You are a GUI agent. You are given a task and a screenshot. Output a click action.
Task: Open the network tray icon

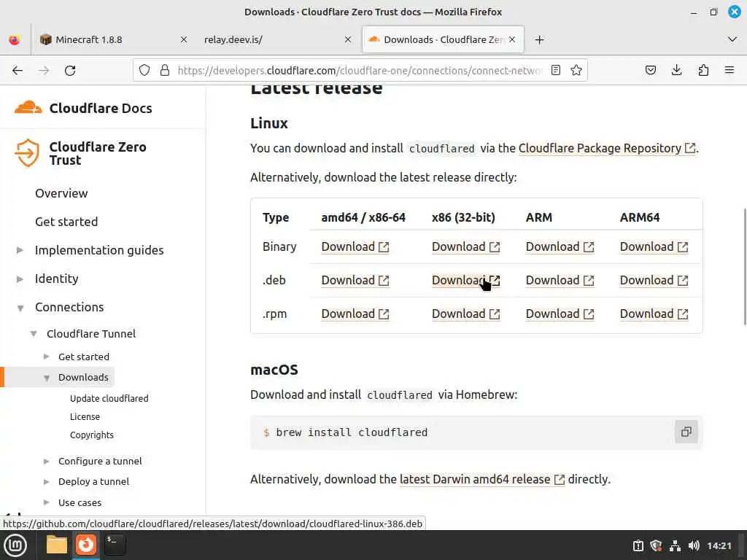[675, 545]
